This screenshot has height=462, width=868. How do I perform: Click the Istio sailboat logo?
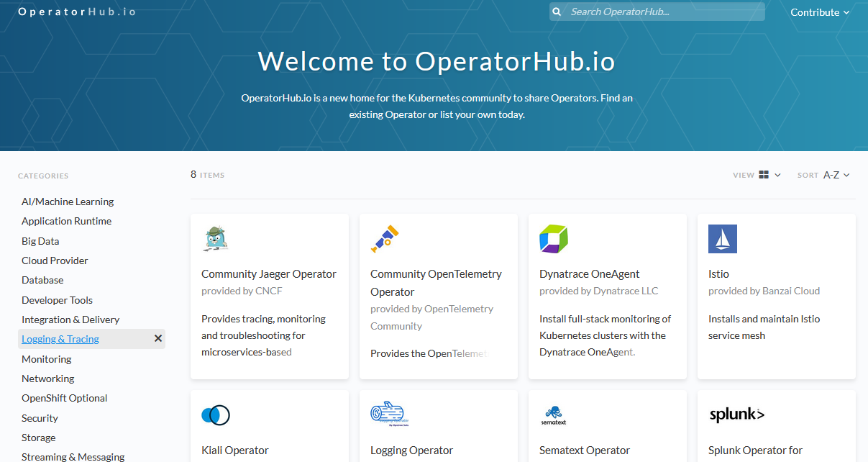(x=723, y=239)
